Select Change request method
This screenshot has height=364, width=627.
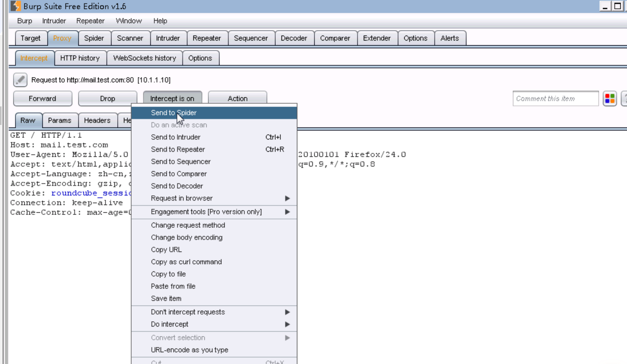pyautogui.click(x=214, y=225)
